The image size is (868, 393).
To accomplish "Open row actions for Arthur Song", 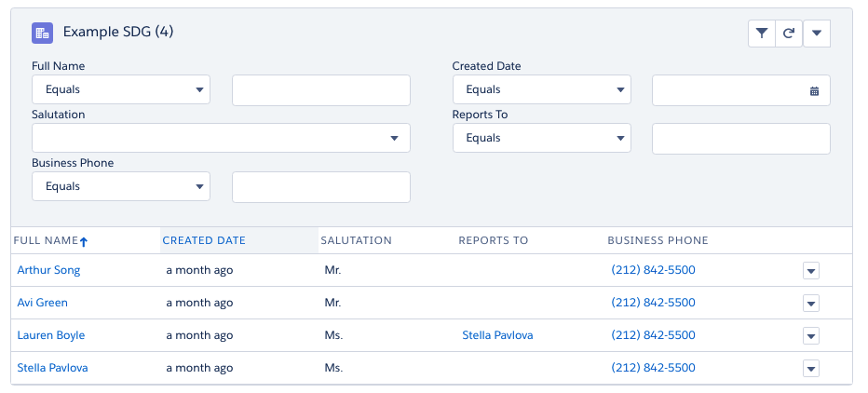I will point(810,271).
